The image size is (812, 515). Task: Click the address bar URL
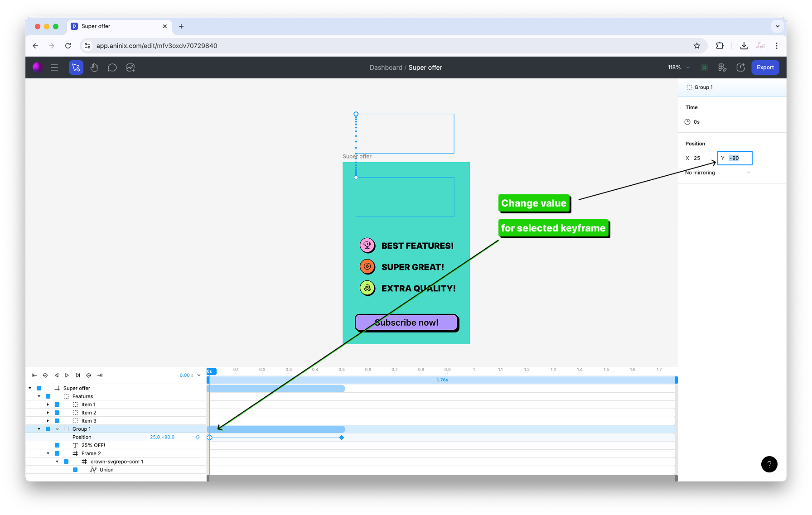coord(157,46)
